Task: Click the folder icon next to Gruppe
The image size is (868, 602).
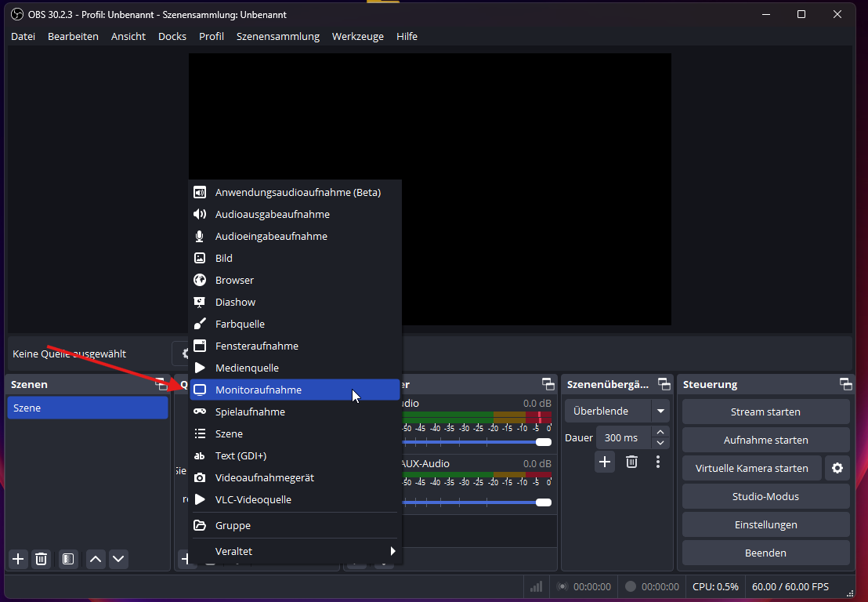Action: (x=200, y=525)
